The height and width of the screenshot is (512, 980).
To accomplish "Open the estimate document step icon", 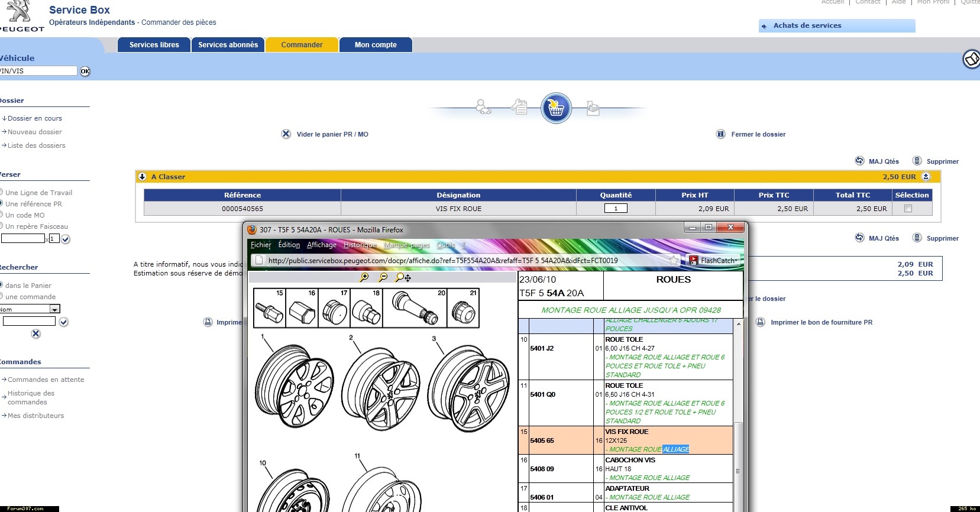I will click(519, 106).
